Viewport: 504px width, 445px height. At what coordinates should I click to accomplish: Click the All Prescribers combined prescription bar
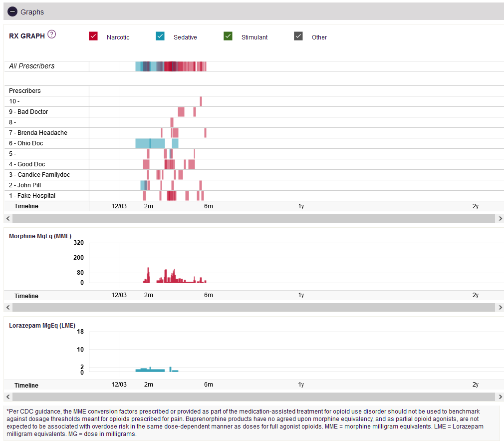tap(171, 66)
